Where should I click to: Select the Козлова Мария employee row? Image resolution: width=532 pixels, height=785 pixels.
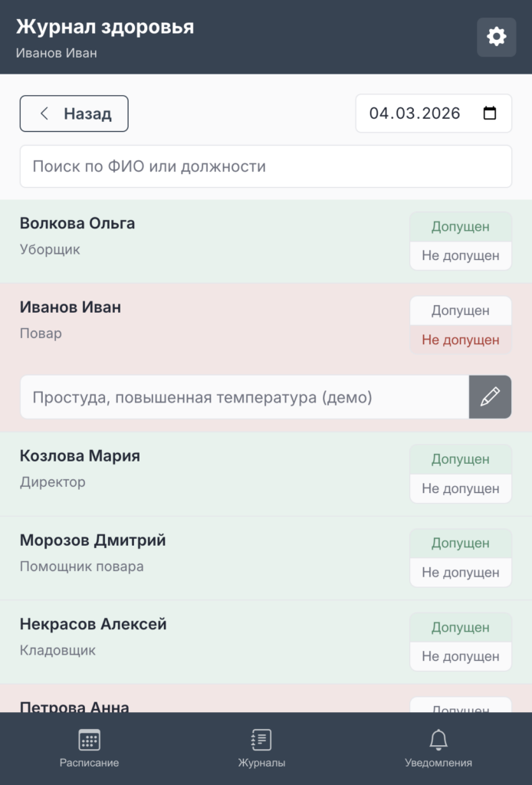tap(266, 474)
